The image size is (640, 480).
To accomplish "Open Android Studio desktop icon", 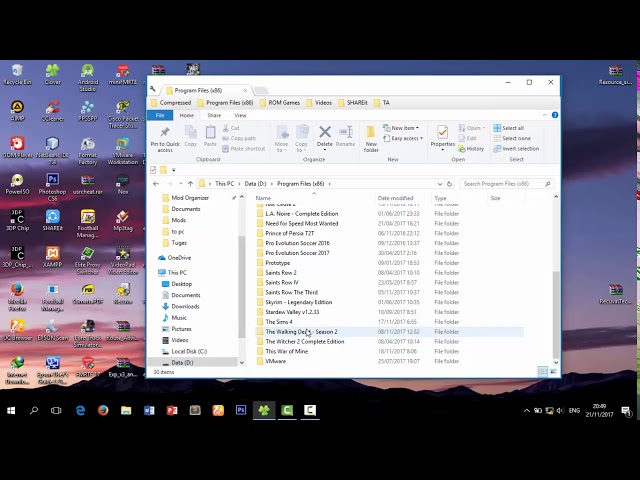I will (88, 78).
